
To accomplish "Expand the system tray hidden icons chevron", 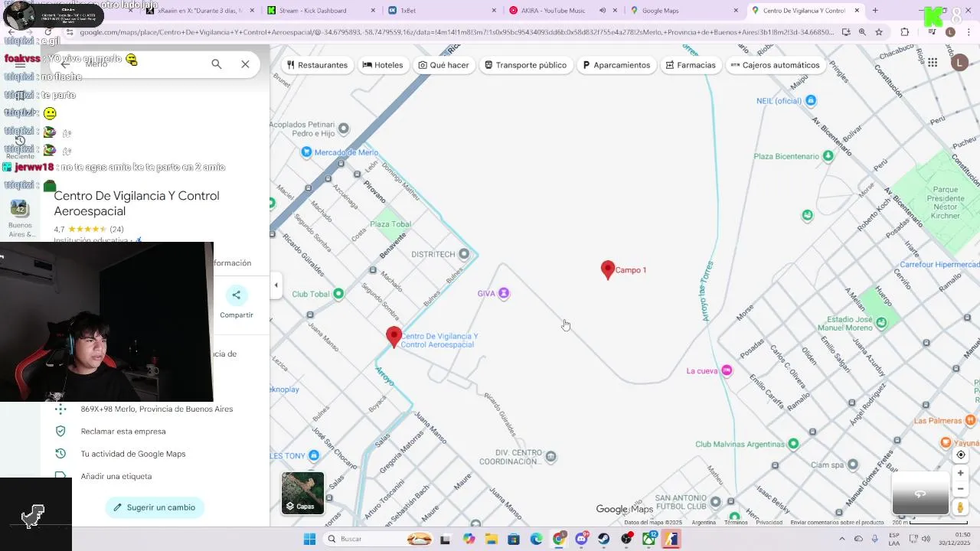I will tap(841, 539).
